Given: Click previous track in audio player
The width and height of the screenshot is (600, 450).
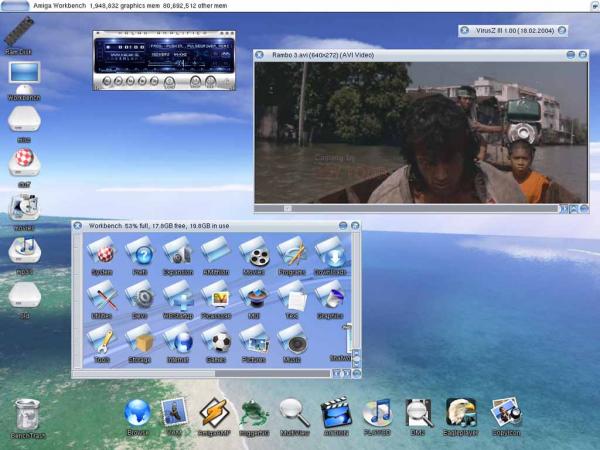Looking at the screenshot, I should click(107, 81).
